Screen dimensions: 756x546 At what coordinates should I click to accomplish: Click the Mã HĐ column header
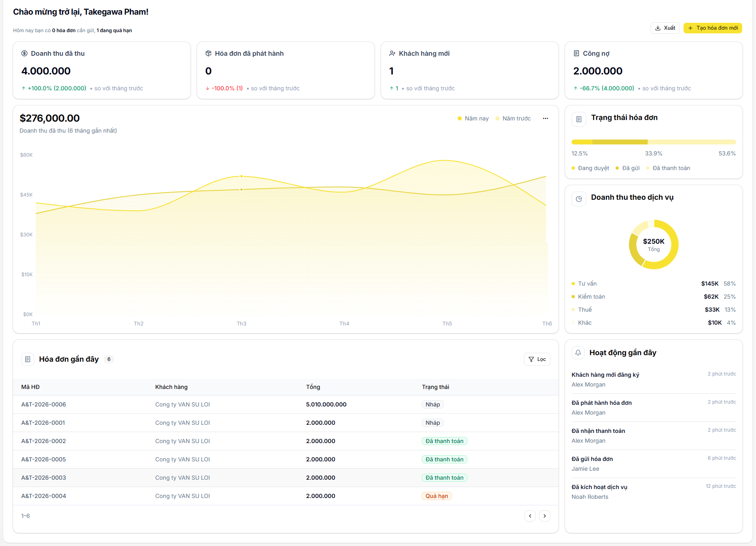tap(31, 387)
